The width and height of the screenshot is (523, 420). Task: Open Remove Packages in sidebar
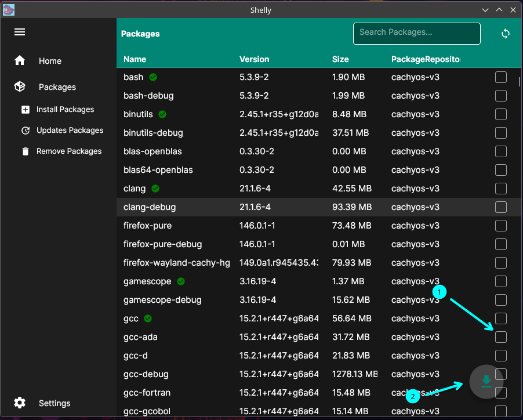(x=69, y=151)
